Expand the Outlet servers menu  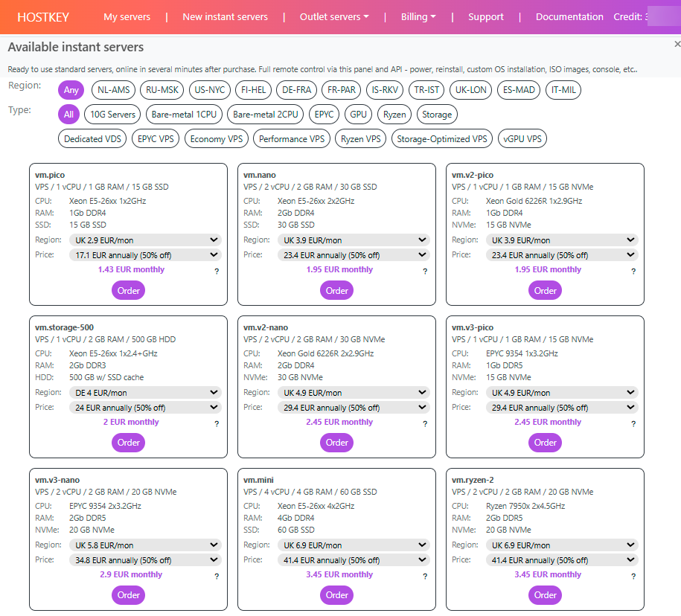point(334,16)
